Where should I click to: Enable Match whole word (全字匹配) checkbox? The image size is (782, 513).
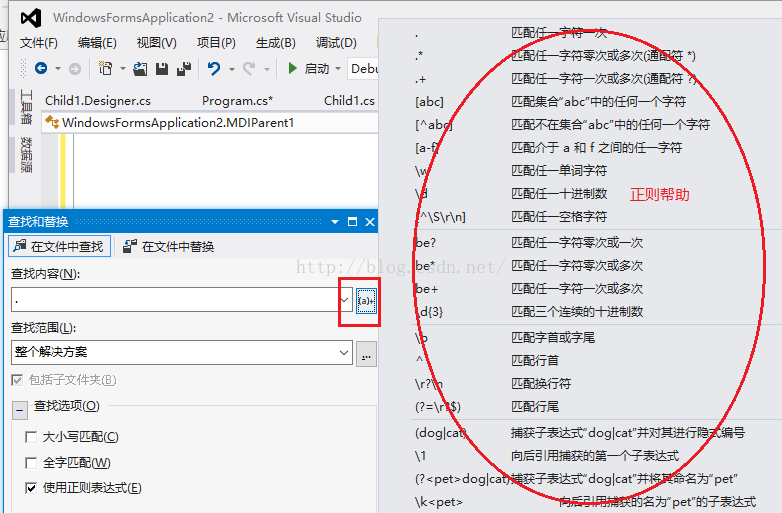(31, 463)
